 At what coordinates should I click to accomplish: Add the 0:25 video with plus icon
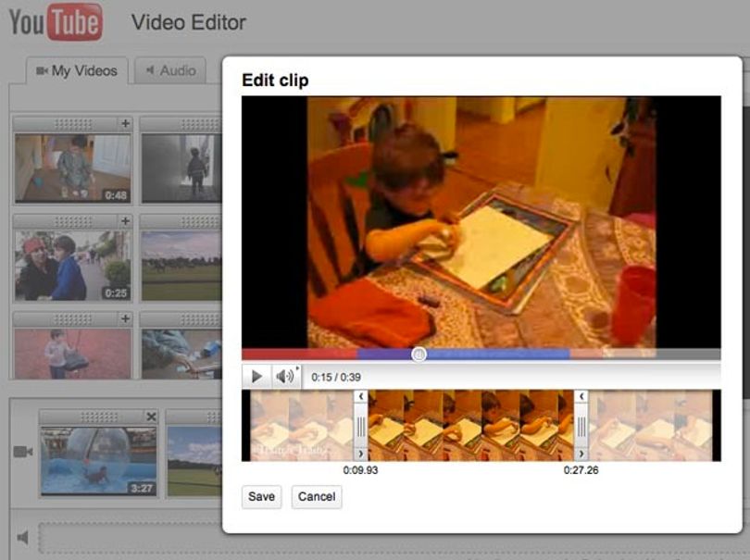click(125, 221)
